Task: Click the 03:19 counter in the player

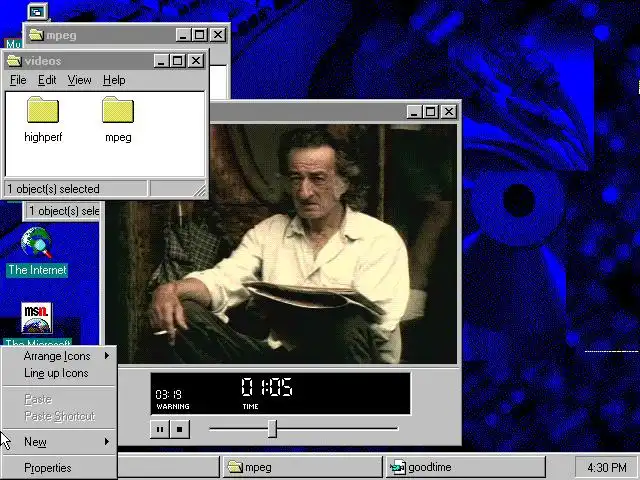Action: [169, 395]
